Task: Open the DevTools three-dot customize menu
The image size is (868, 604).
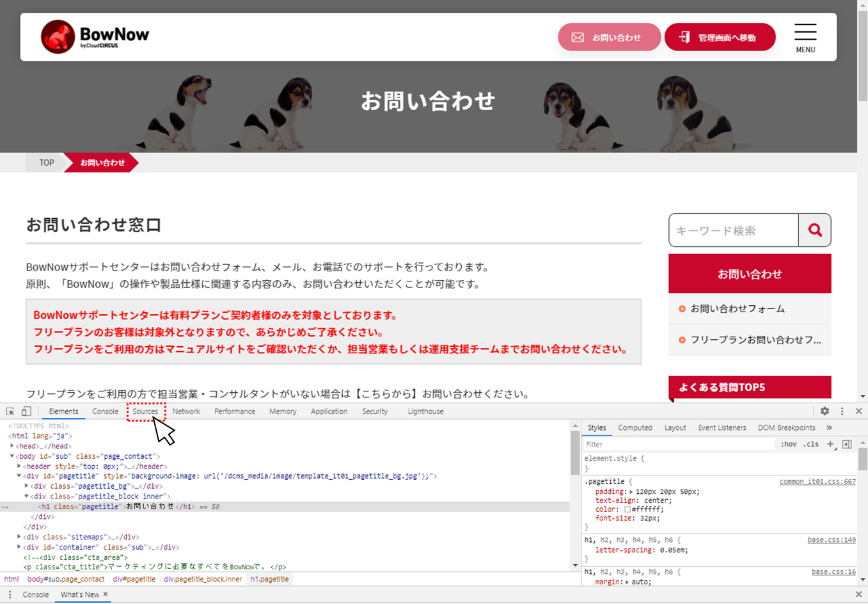Action: 842,411
